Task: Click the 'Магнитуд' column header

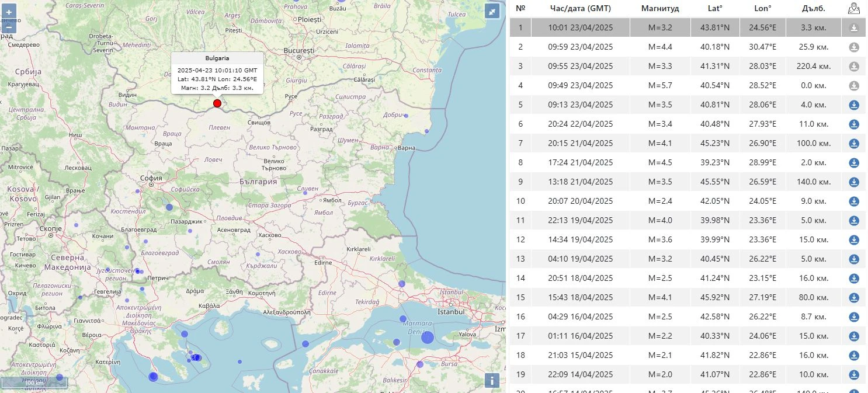Action: click(660, 8)
